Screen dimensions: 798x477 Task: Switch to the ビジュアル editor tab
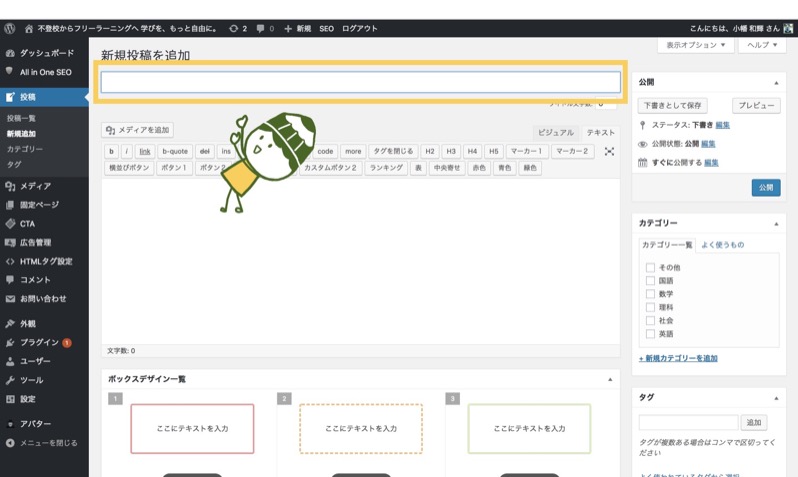(x=555, y=132)
